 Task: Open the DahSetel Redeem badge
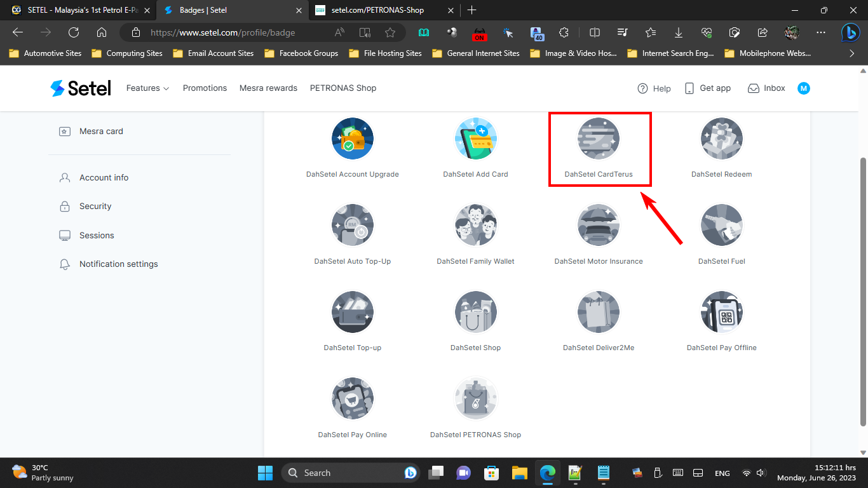(x=722, y=139)
